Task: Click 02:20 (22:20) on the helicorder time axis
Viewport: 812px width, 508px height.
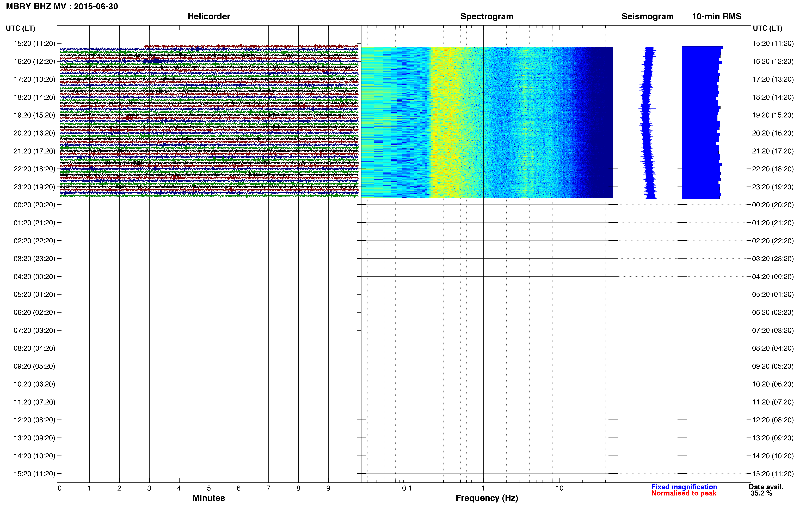Action: click(x=34, y=241)
